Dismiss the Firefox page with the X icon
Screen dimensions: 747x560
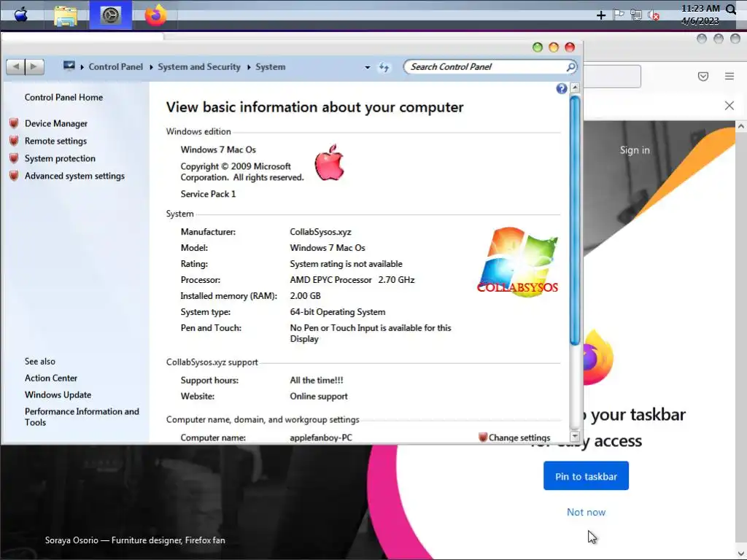click(729, 106)
